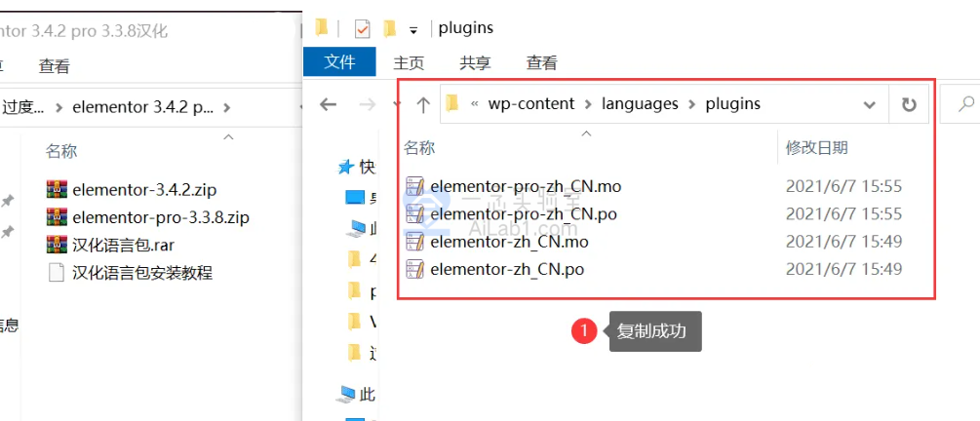Select elementor-3.4.2.zip archive icon

coord(57,189)
